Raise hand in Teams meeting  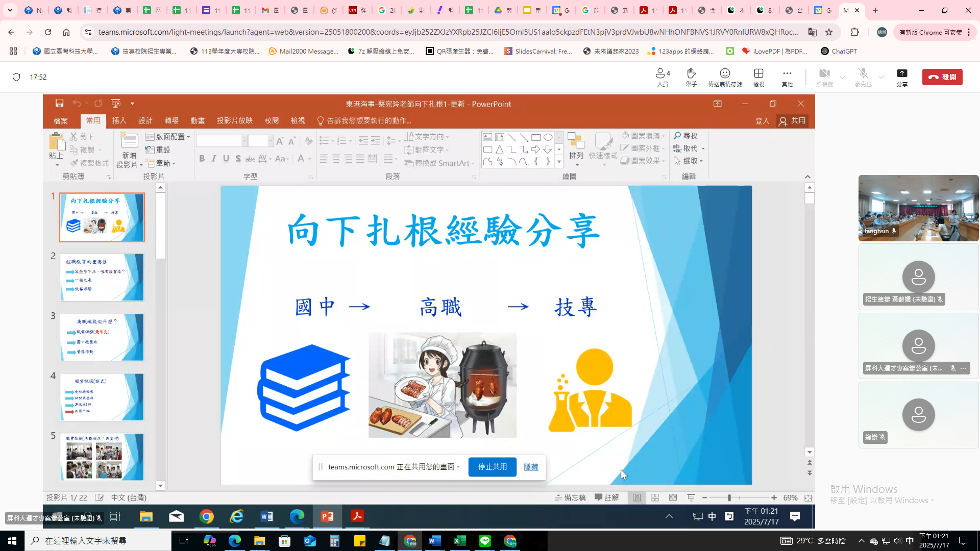point(691,78)
